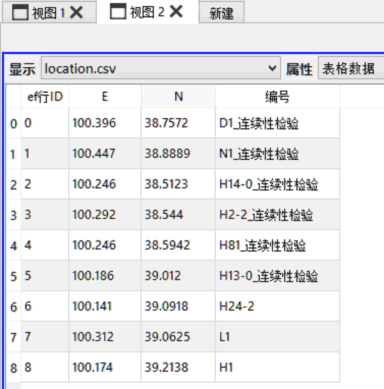Viewport: 384px width, 389px height.
Task: Click the N column header
Action: point(178,97)
